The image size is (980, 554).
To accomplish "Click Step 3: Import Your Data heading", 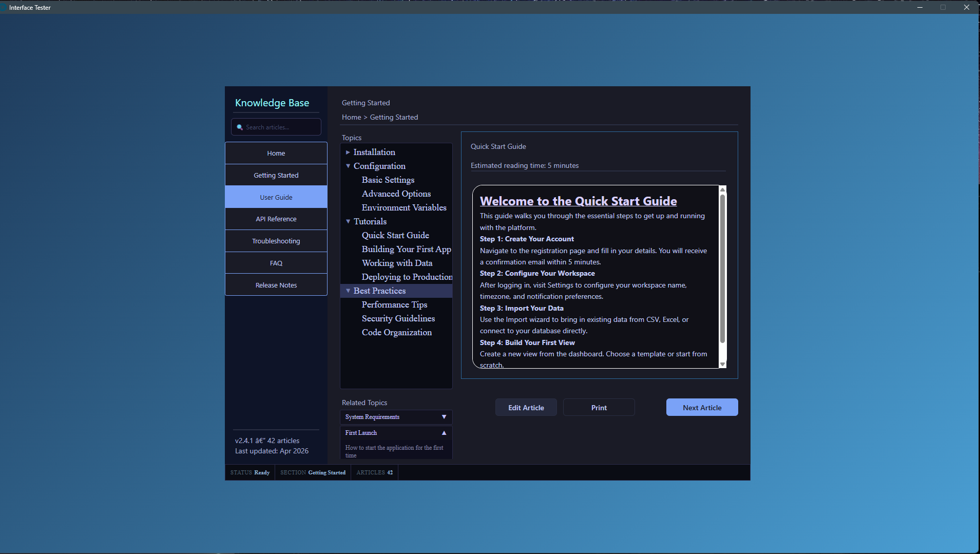I will click(x=522, y=309).
